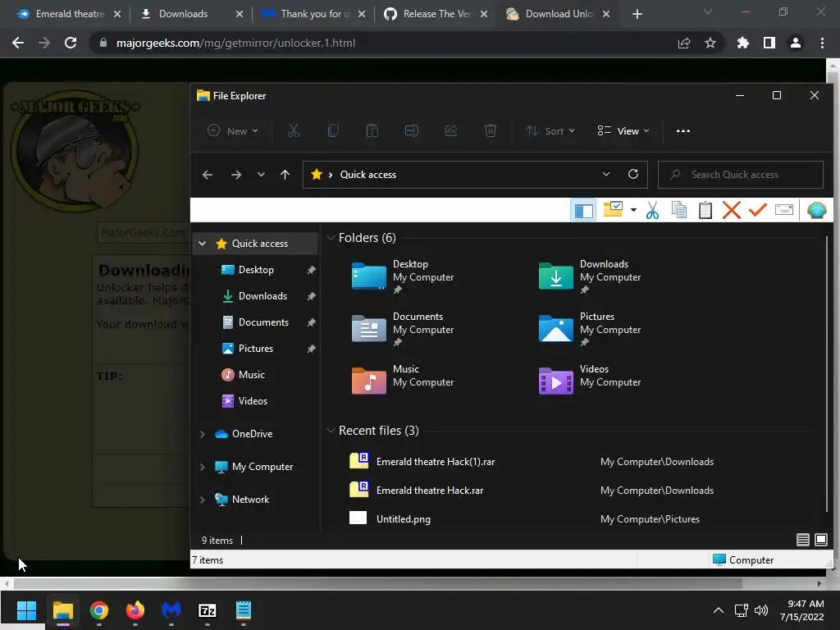Screen dimensions: 840x630
Task: Unpin Pictures using its pin icon in the sidebar
Action: click(x=311, y=349)
